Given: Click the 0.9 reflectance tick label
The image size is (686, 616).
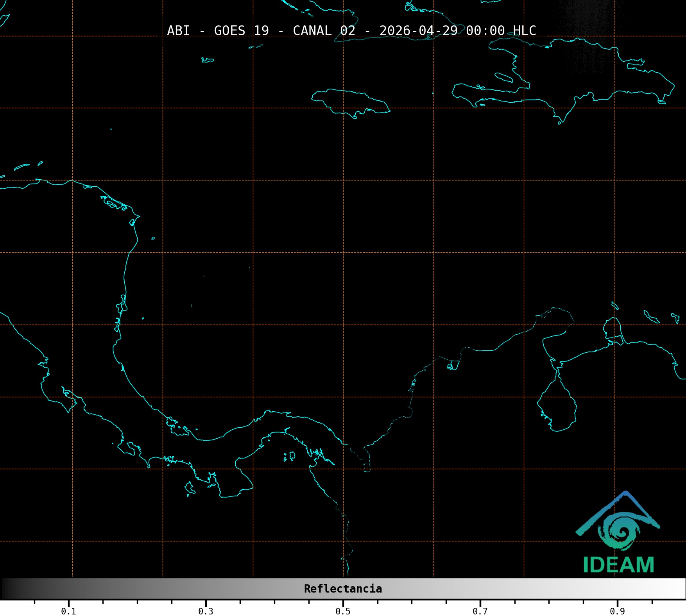Looking at the screenshot, I should tap(617, 611).
